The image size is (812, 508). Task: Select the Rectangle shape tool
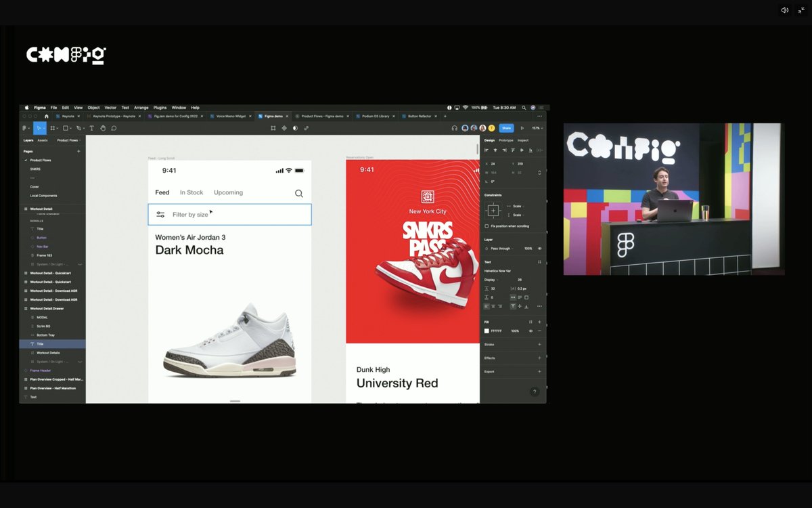(66, 128)
